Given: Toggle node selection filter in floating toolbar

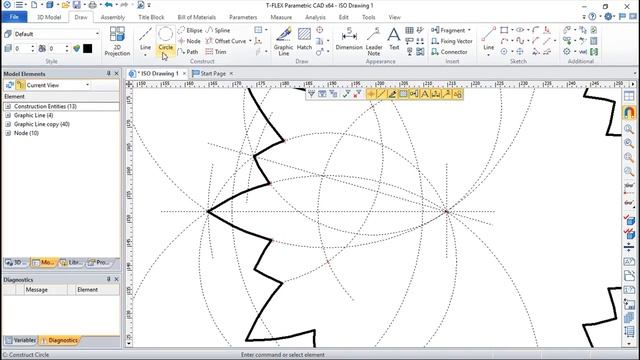Looking at the screenshot, I should [x=371, y=94].
